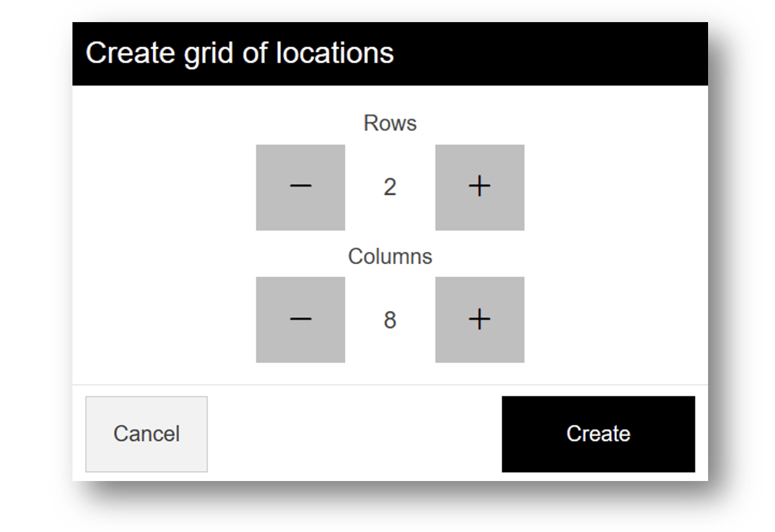Hit the plus icon right of 8

point(480,319)
